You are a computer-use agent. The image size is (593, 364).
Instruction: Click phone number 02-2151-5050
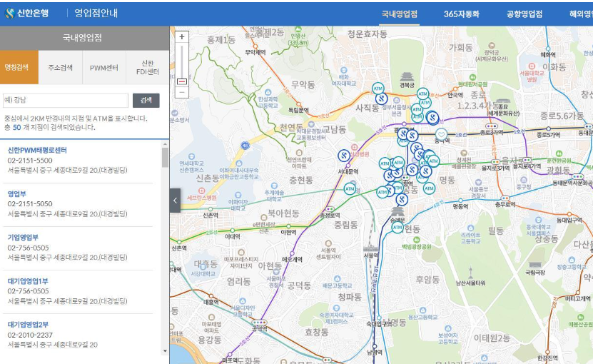coord(30,204)
